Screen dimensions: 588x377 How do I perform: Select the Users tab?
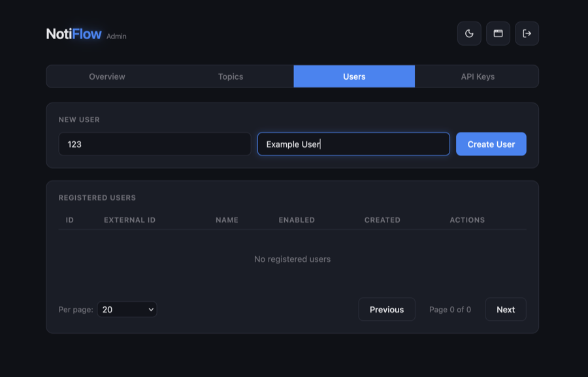point(354,76)
